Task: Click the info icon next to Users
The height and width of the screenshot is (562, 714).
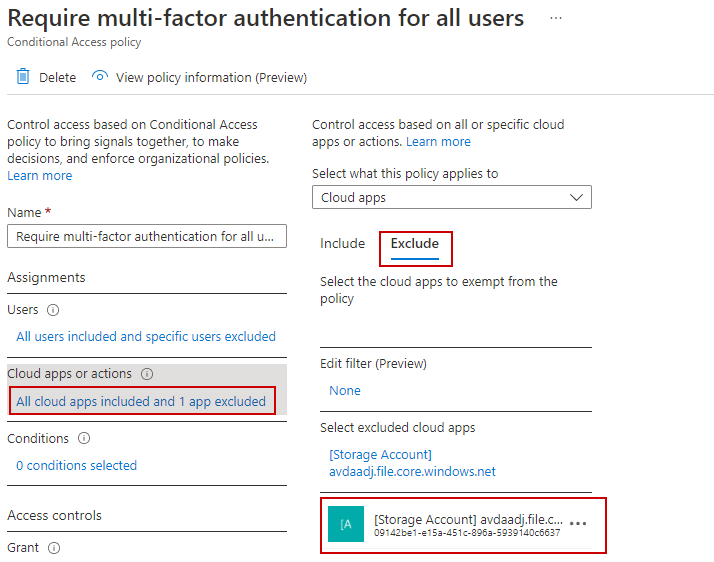Action: (x=54, y=310)
